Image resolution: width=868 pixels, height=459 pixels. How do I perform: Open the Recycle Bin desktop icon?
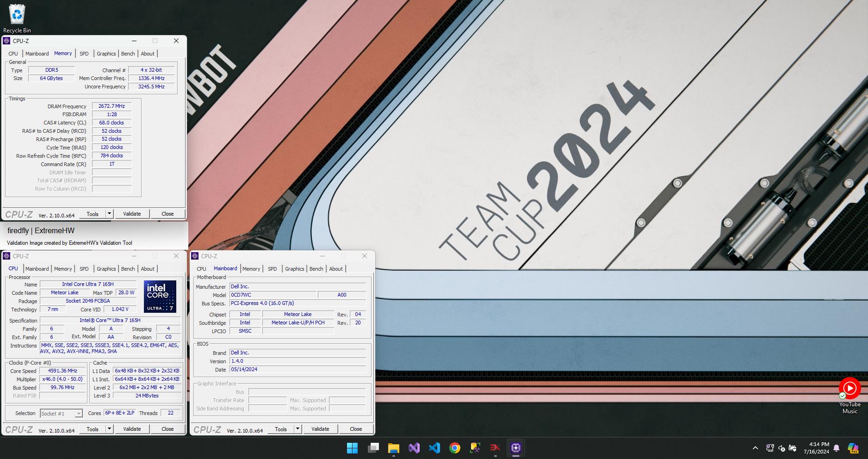[17, 19]
